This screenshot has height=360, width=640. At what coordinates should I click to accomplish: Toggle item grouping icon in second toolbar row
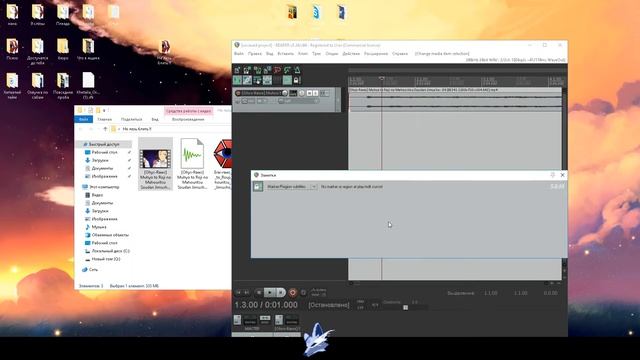coord(247,80)
